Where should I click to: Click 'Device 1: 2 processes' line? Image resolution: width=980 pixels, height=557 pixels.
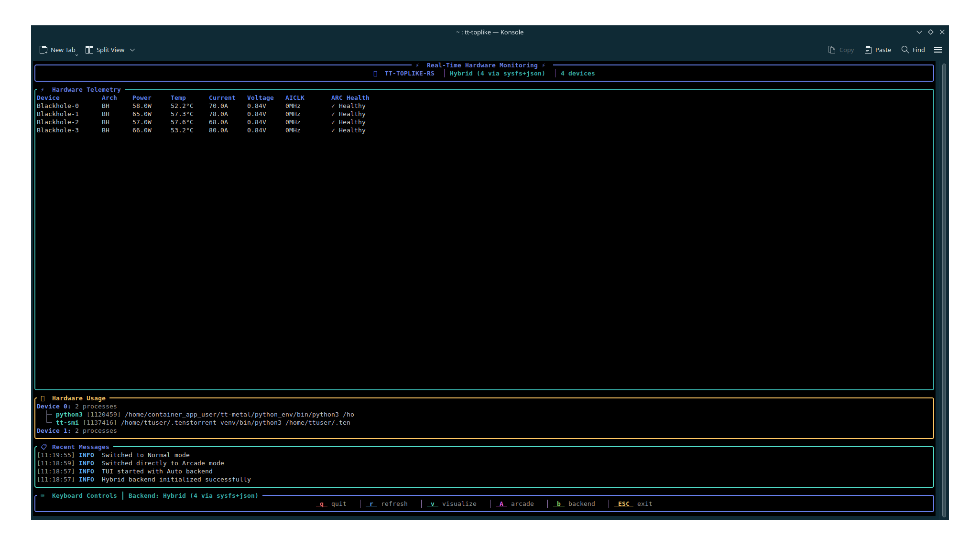point(77,431)
